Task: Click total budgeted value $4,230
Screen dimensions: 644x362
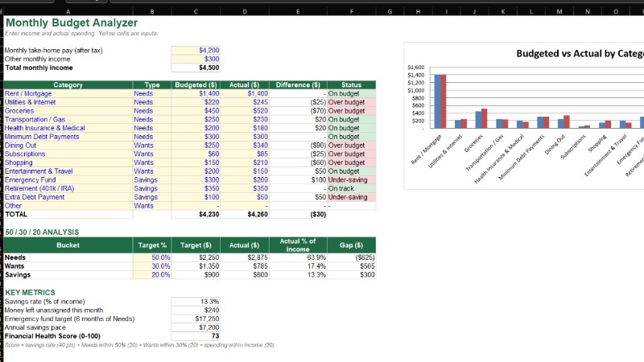Action: point(196,214)
